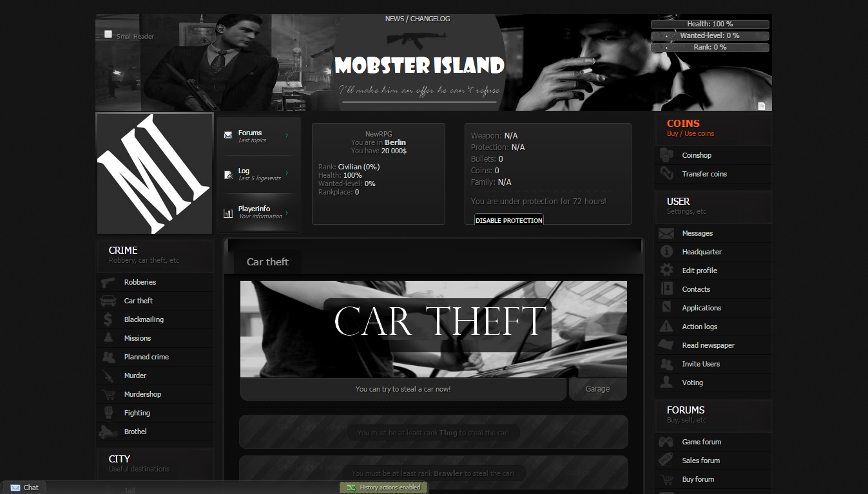Open the Garage button

[597, 389]
